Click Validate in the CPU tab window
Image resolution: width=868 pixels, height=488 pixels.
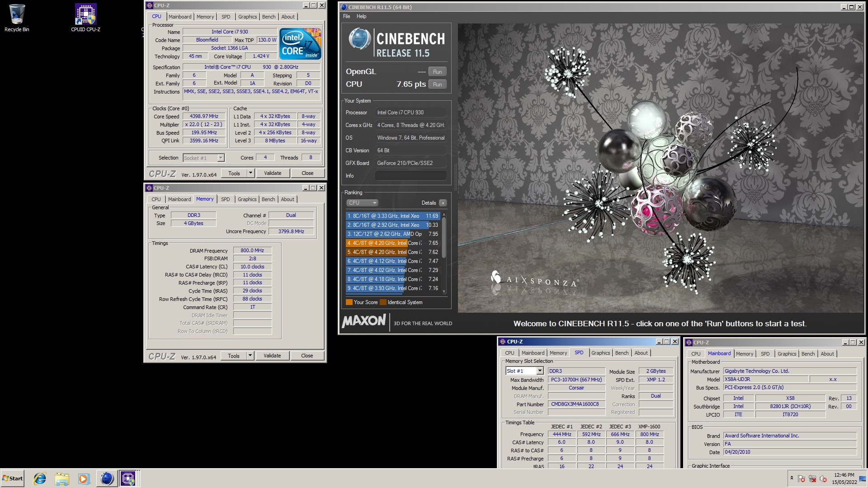[273, 173]
